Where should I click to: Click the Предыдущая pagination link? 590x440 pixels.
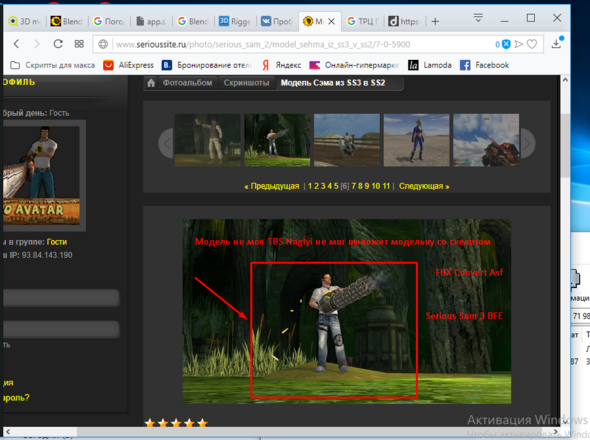tap(272, 186)
